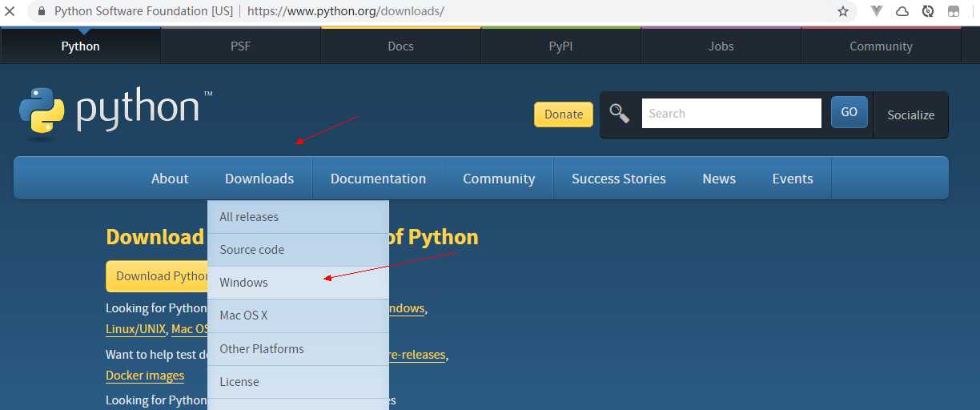Select Other Platforms from Downloads dropdown

(x=298, y=348)
